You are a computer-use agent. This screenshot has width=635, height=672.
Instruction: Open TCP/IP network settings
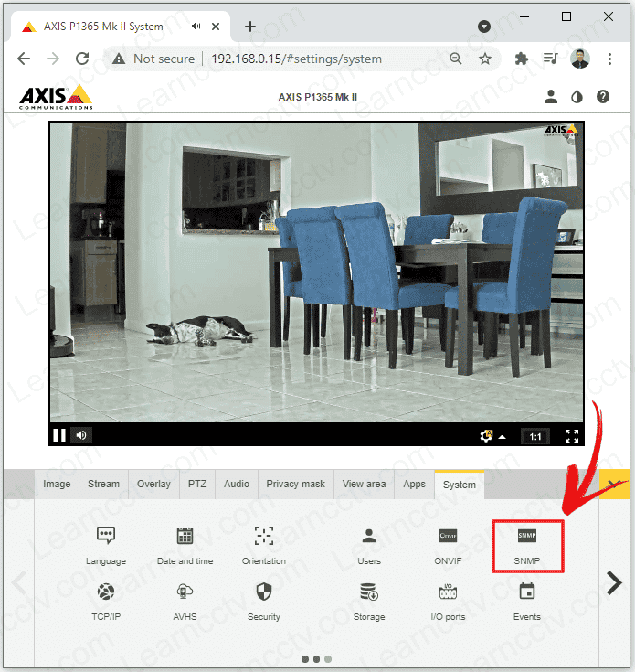coord(106,592)
